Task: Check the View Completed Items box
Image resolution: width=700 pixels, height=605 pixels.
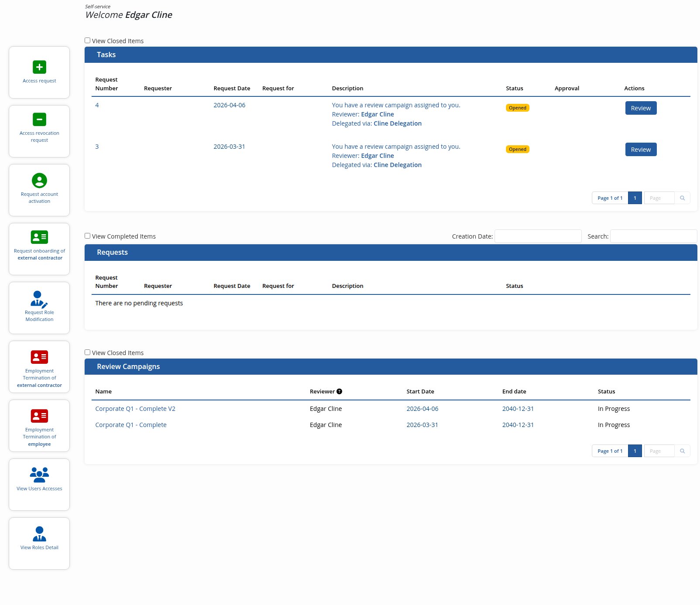Action: [x=88, y=236]
